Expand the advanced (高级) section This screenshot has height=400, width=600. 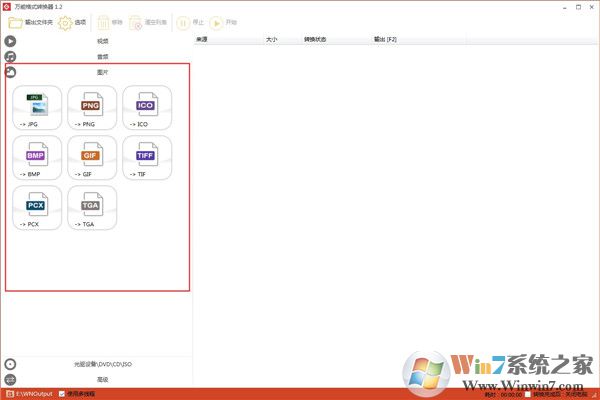point(102,380)
